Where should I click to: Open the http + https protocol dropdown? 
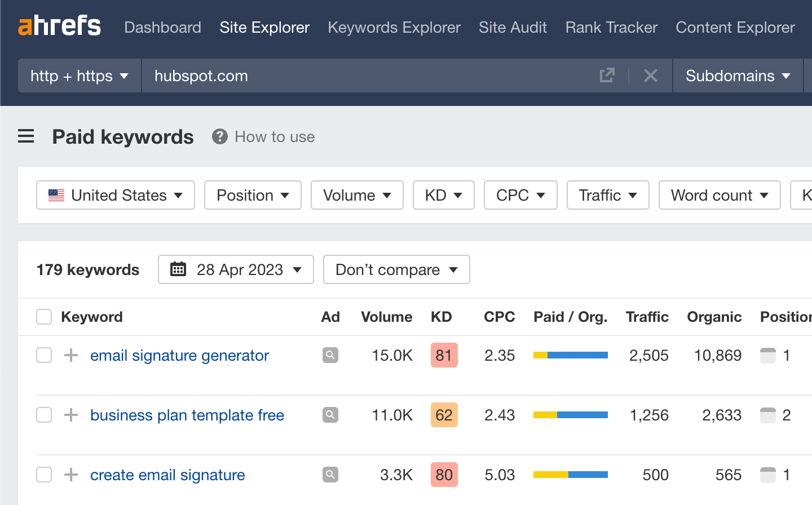coord(79,75)
